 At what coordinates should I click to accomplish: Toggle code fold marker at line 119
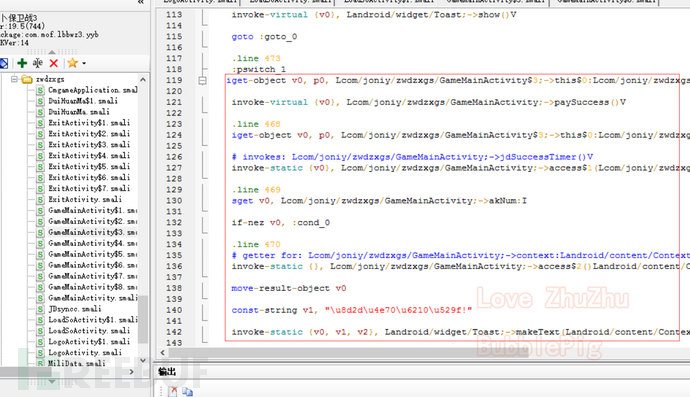pos(202,81)
